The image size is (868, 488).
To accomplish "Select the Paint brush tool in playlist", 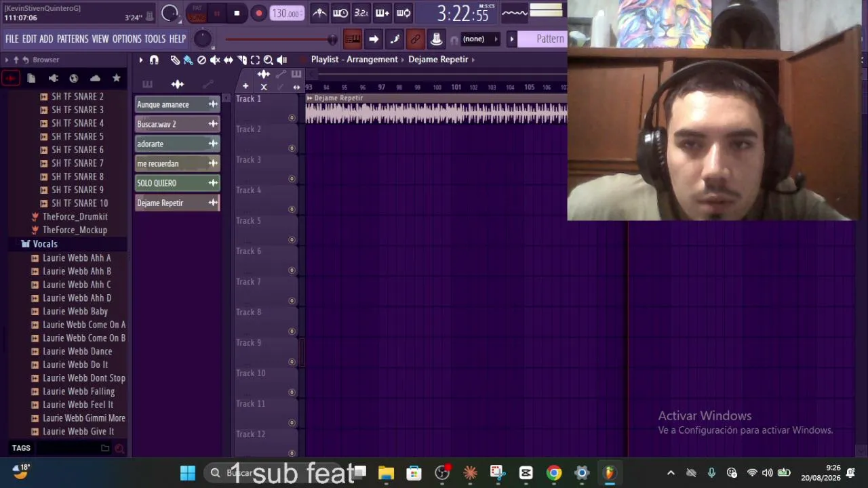I will click(x=188, y=60).
